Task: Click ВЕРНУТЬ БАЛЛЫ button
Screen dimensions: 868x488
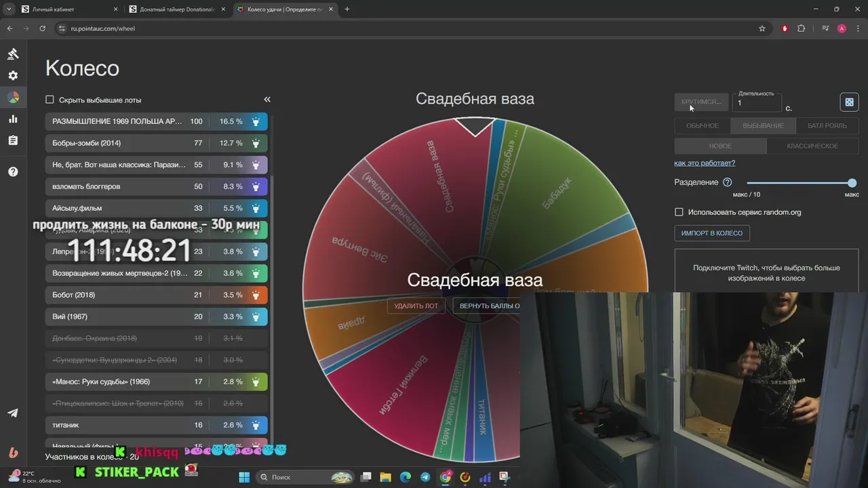Action: coord(488,306)
